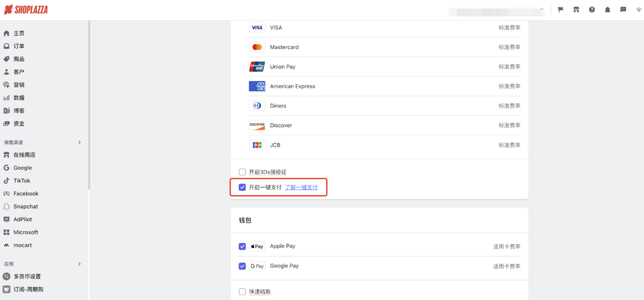The height and width of the screenshot is (300, 644).
Task: Uncheck the 开启一键支付 checkbox
Action: [x=243, y=187]
